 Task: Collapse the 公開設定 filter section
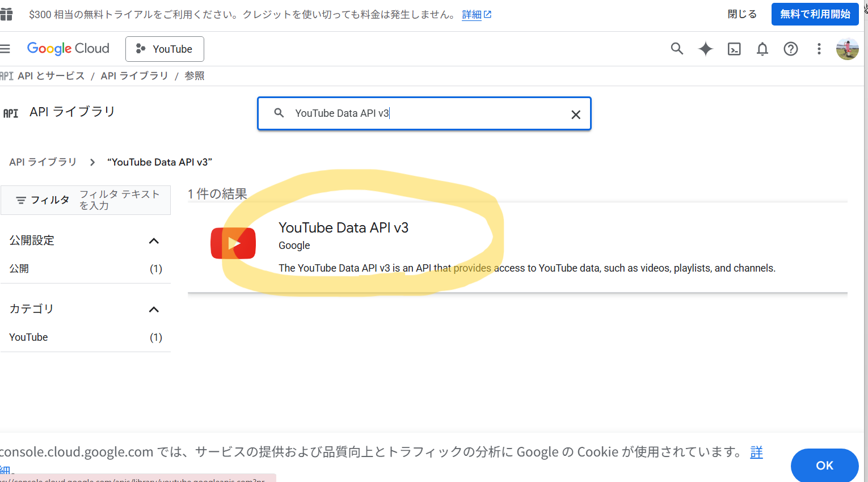[154, 241]
